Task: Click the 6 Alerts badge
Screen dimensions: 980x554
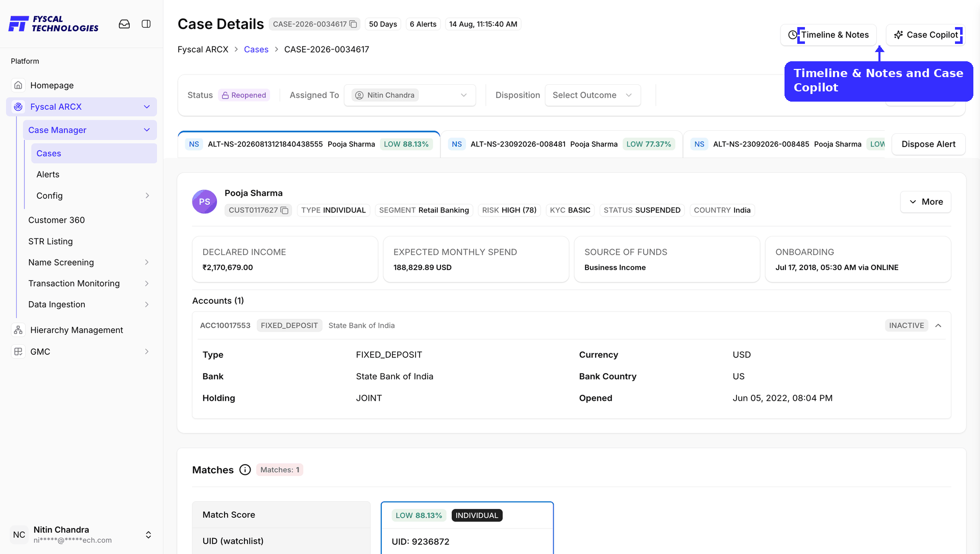Action: point(423,24)
